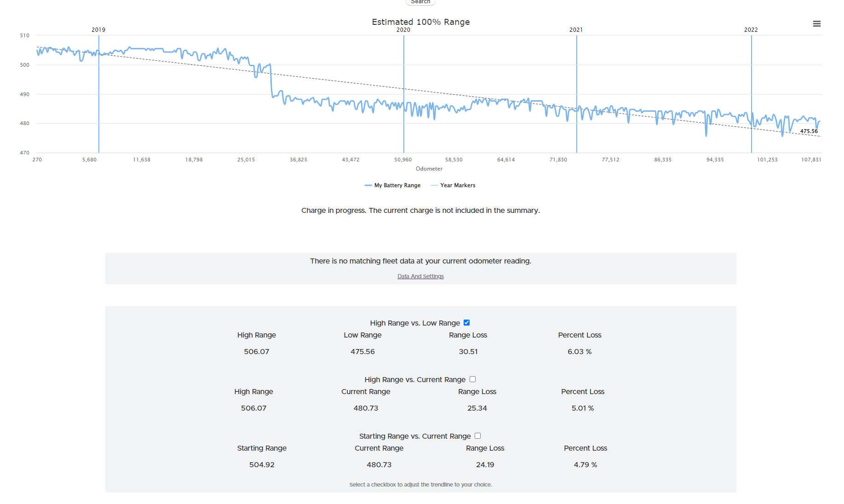Viewport: 844px width, 504px height.
Task: Click the 270 odometer axis label
Action: (x=37, y=160)
